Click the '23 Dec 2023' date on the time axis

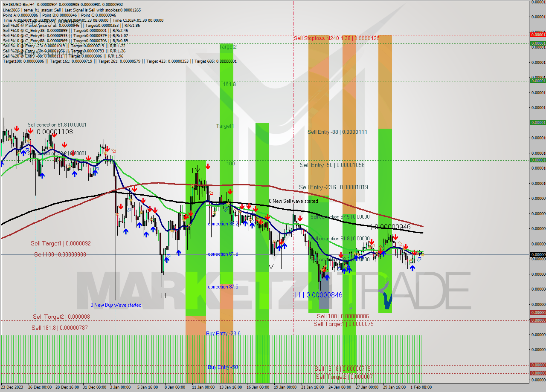pyautogui.click(x=12, y=387)
